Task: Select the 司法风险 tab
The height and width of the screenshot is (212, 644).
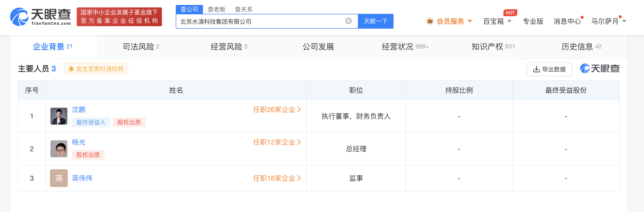Action: [x=141, y=47]
